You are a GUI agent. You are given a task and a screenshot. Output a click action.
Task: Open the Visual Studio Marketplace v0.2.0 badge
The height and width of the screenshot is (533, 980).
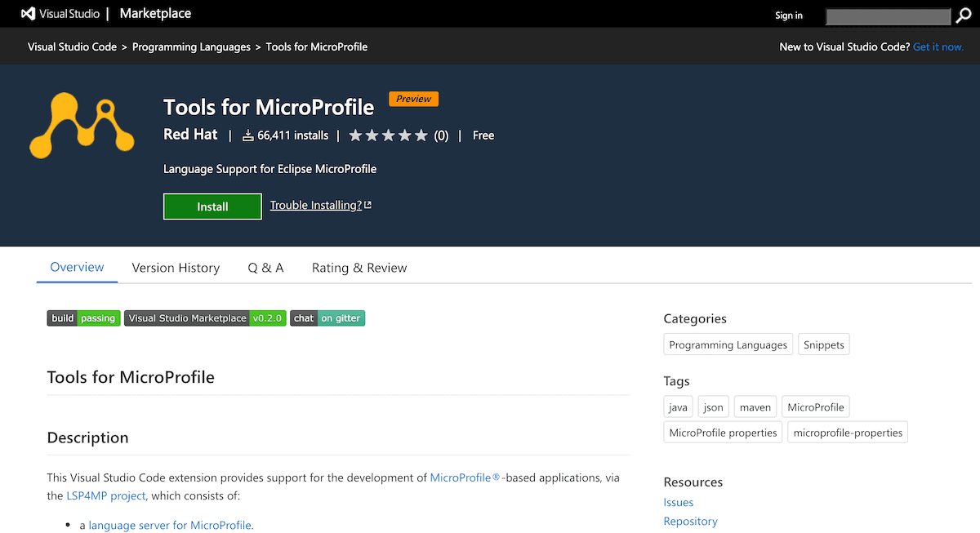point(205,318)
